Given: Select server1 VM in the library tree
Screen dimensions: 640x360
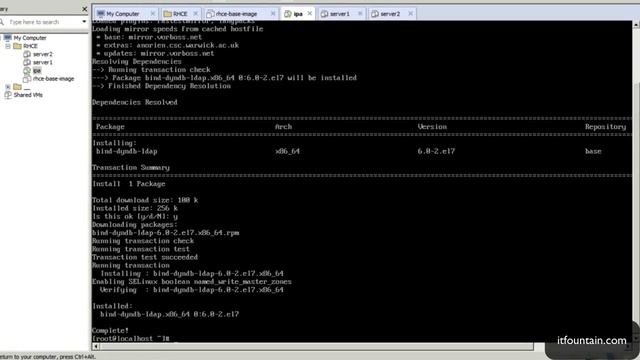Looking at the screenshot, I should click(42, 62).
